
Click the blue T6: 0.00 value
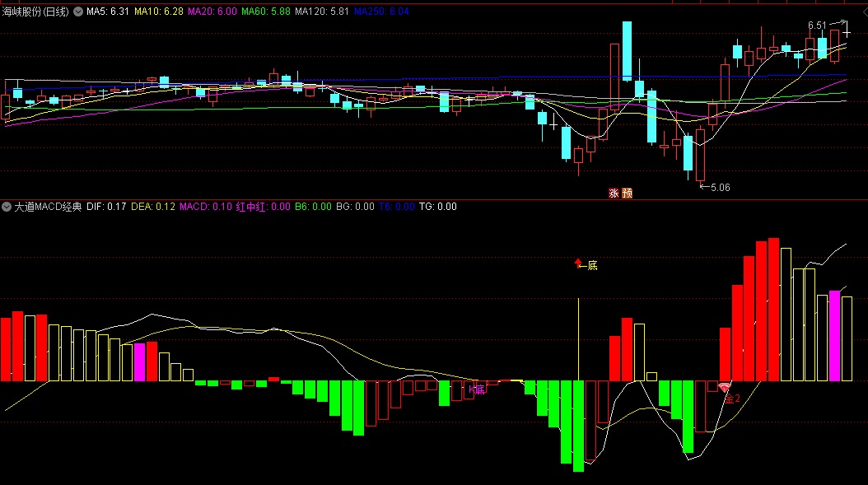tap(396, 207)
